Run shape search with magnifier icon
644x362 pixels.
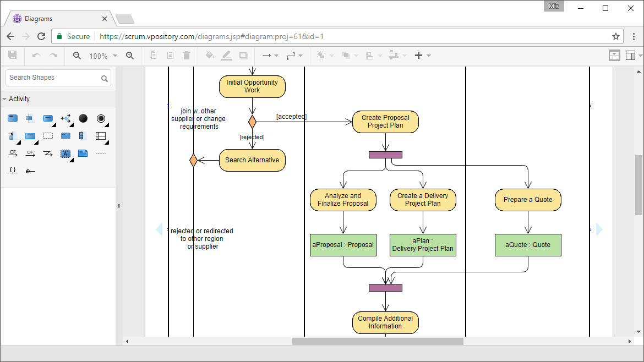tap(105, 78)
